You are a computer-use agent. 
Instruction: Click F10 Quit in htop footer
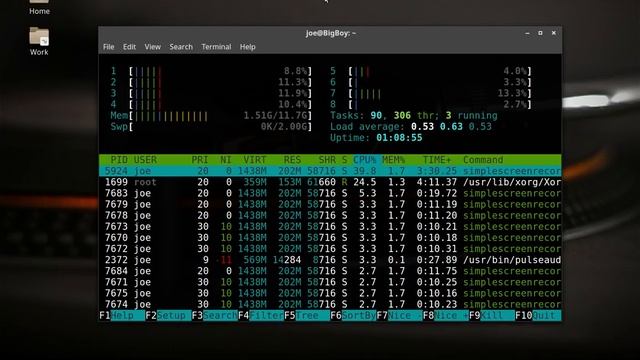[538, 316]
